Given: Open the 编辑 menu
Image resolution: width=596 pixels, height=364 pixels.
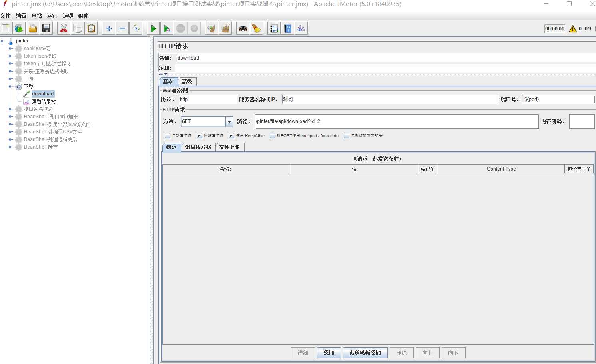Looking at the screenshot, I should [21, 16].
